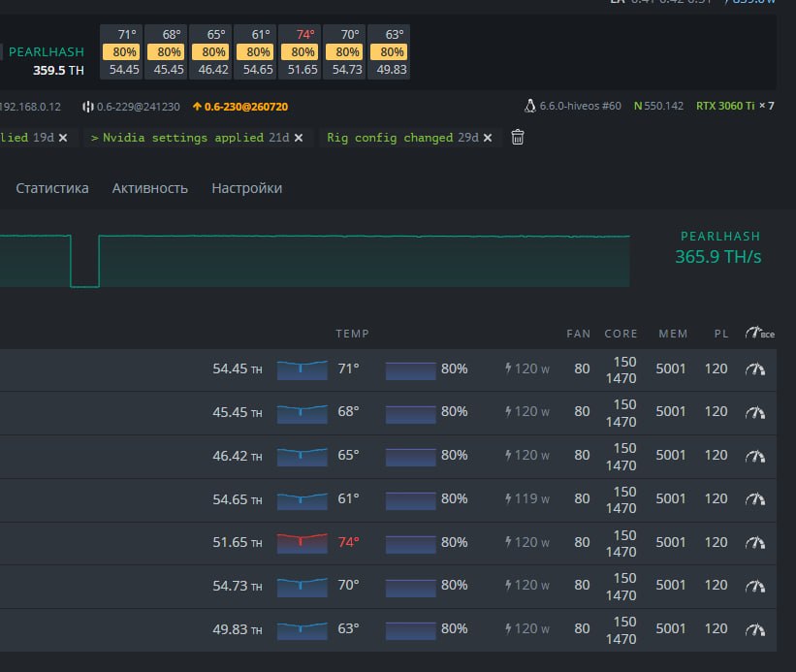
Task: Dismiss the 'Nvidia settings applied 21d' message
Action: (299, 138)
